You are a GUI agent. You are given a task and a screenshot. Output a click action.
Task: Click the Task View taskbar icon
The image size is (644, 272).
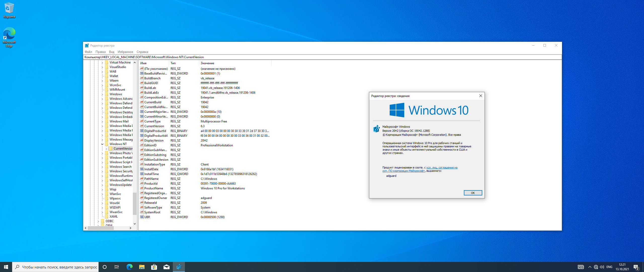coord(117,267)
